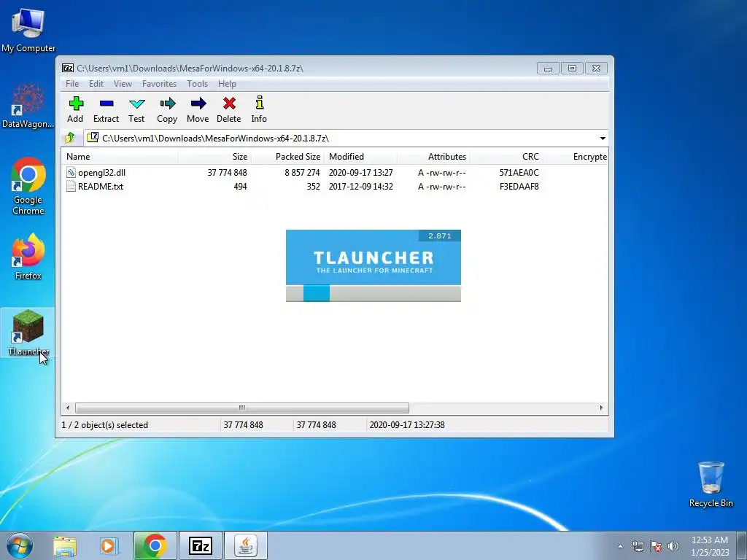Open Windows Media Player from taskbar

pyautogui.click(x=109, y=545)
